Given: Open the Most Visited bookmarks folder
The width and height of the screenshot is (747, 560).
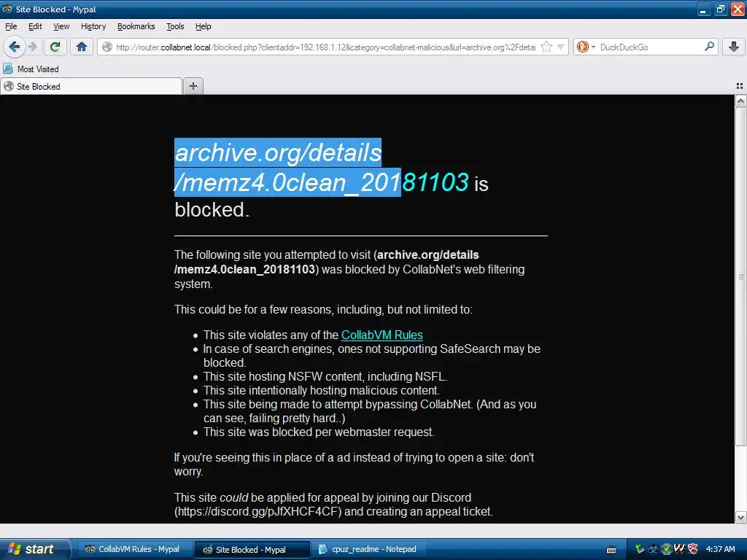Looking at the screenshot, I should click(x=31, y=69).
